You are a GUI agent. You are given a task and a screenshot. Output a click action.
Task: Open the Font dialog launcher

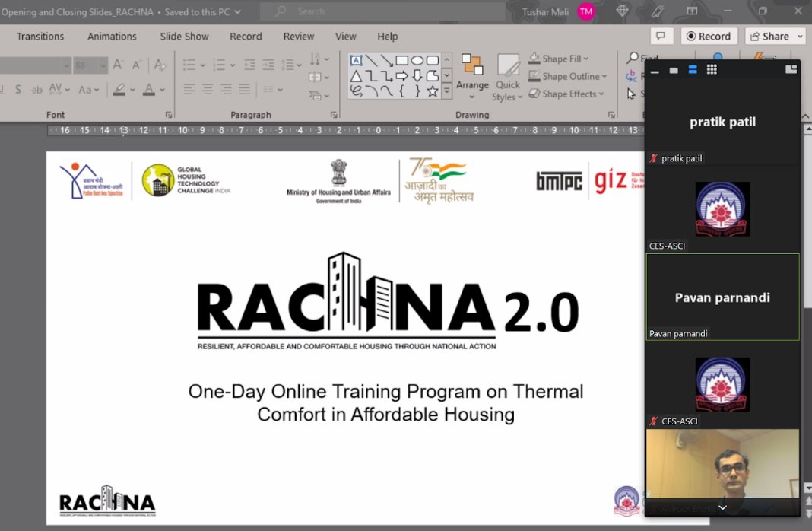[169, 114]
